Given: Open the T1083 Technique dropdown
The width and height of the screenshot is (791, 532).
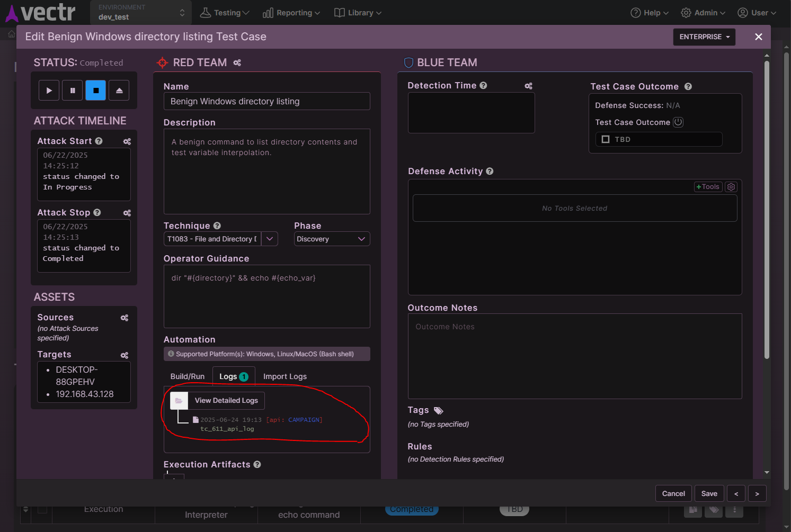Looking at the screenshot, I should point(270,239).
